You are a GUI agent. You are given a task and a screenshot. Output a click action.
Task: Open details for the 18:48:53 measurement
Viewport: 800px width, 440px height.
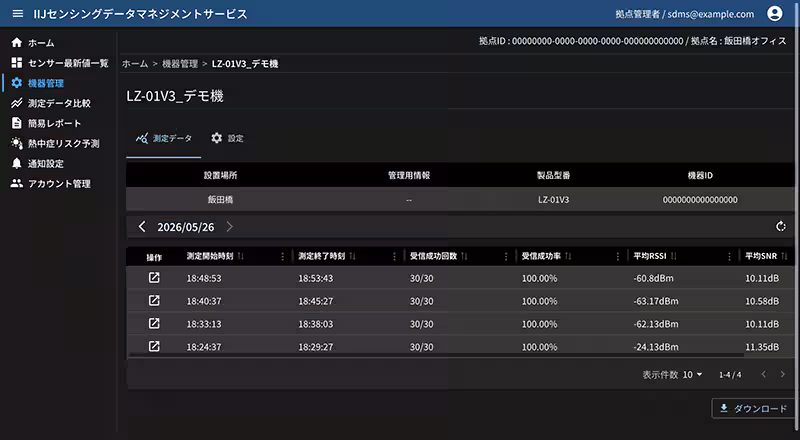[x=154, y=278]
